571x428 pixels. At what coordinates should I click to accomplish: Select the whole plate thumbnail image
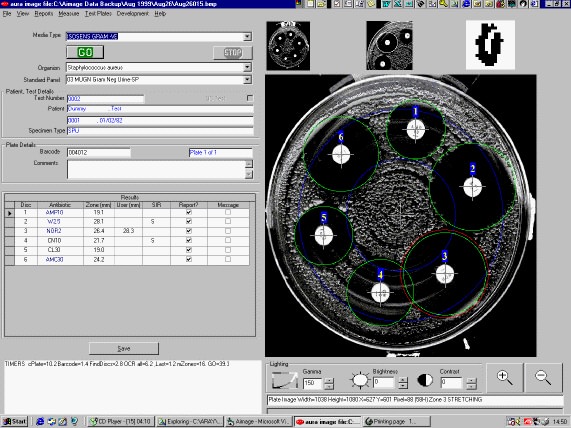288,46
